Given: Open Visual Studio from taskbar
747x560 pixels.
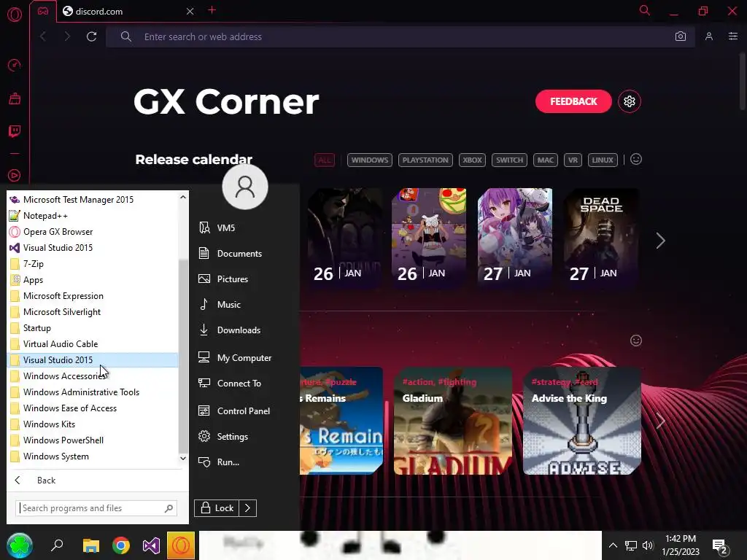Looking at the screenshot, I should coord(151,545).
